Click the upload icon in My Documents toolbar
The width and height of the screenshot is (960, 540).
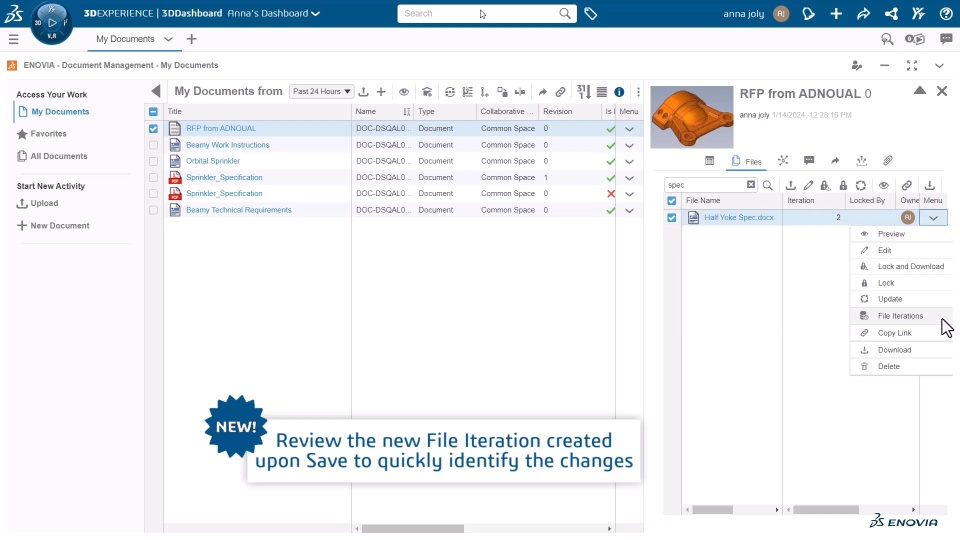pyautogui.click(x=364, y=92)
